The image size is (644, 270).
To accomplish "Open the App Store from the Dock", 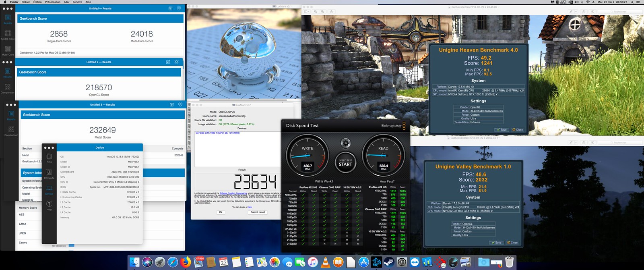I will [x=363, y=262].
